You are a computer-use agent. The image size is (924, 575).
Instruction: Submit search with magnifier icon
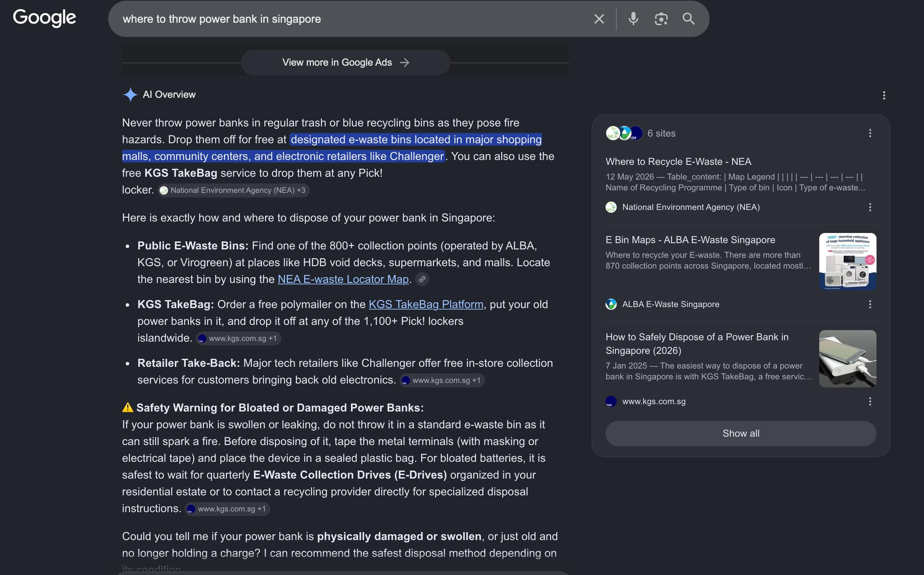689,19
